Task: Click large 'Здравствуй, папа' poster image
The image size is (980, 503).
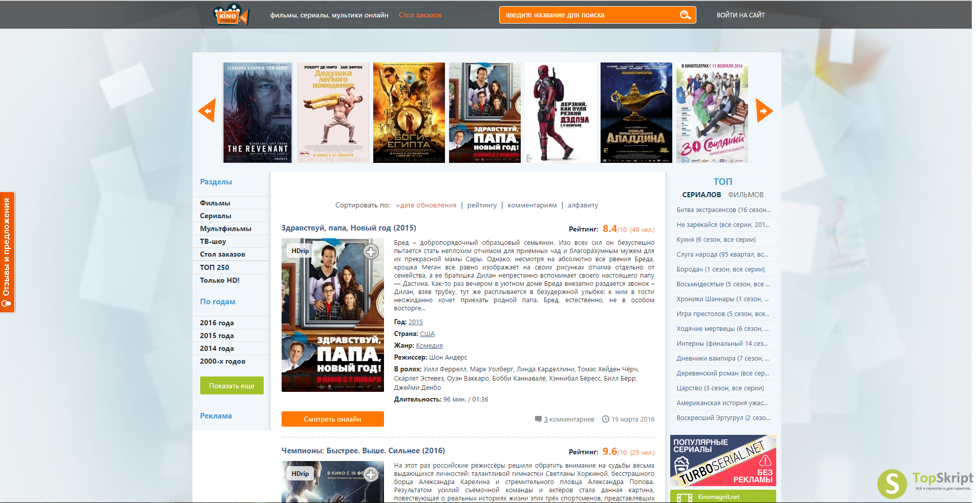Action: point(333,315)
